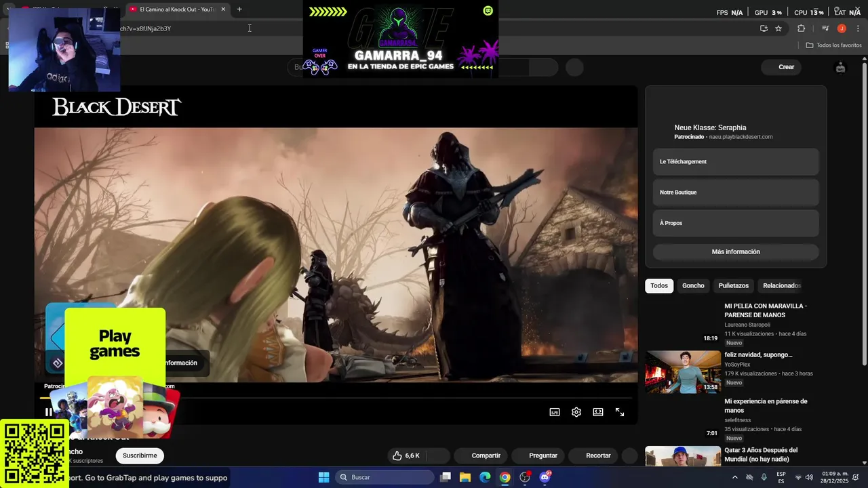Viewport: 868px width, 488px height.
Task: Click the Twitch icon on the Gamarra_94 banner
Action: [488, 10]
